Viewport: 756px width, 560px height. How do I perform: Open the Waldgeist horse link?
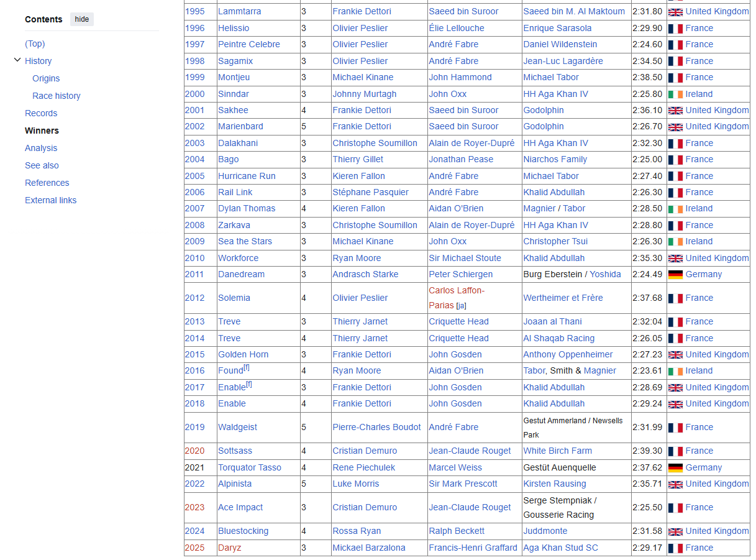(237, 427)
